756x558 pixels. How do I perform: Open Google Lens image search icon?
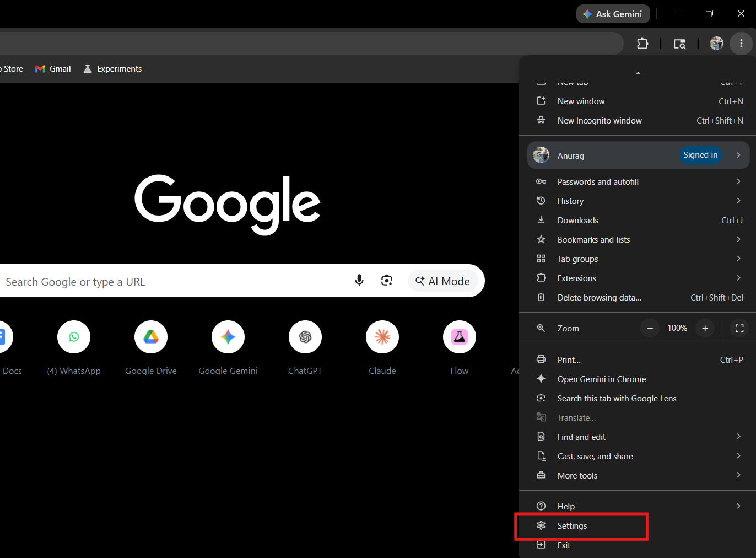387,281
